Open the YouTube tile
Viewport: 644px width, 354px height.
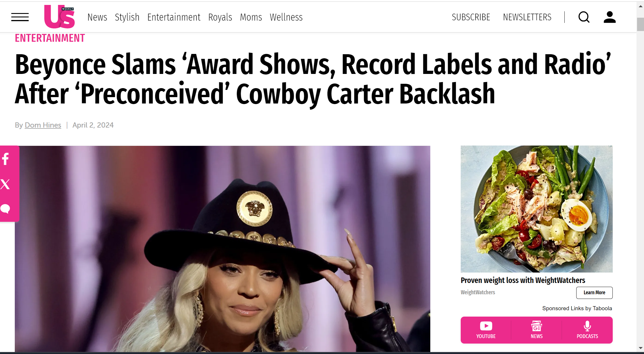[x=486, y=330]
